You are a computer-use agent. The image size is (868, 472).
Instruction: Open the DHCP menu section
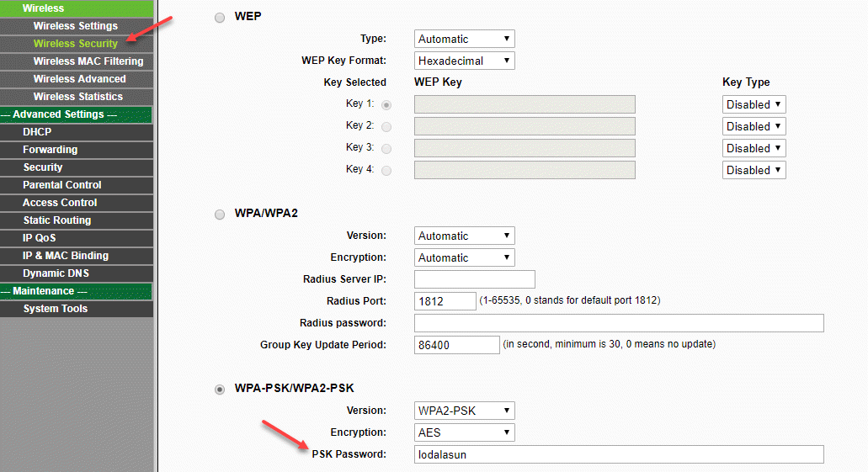tap(37, 132)
